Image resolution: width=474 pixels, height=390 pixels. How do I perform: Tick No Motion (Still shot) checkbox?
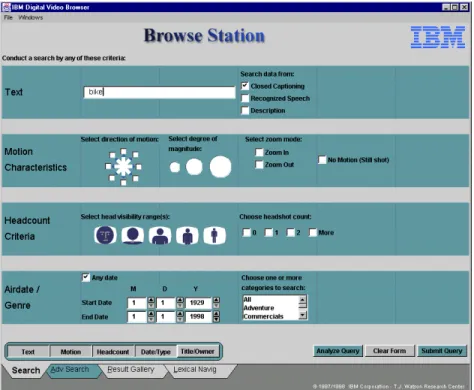point(322,160)
